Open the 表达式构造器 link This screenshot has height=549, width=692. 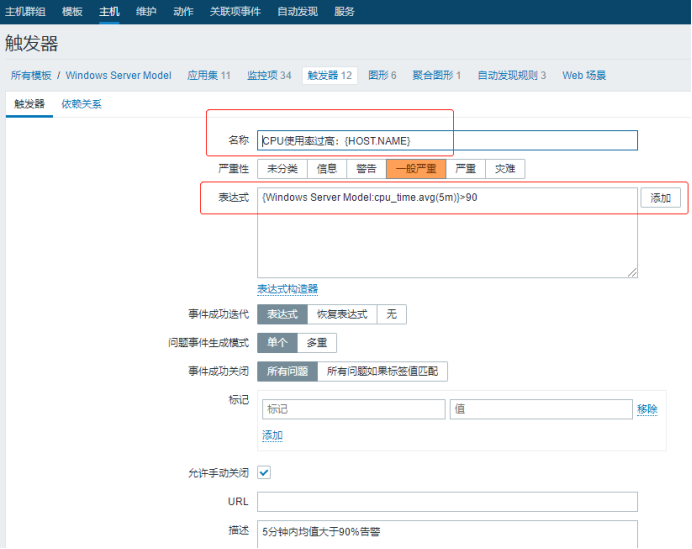tap(287, 289)
